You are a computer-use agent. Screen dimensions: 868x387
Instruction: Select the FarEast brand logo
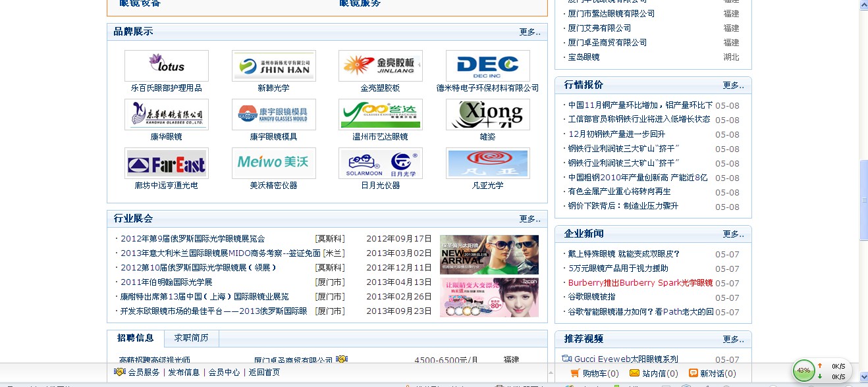[167, 163]
